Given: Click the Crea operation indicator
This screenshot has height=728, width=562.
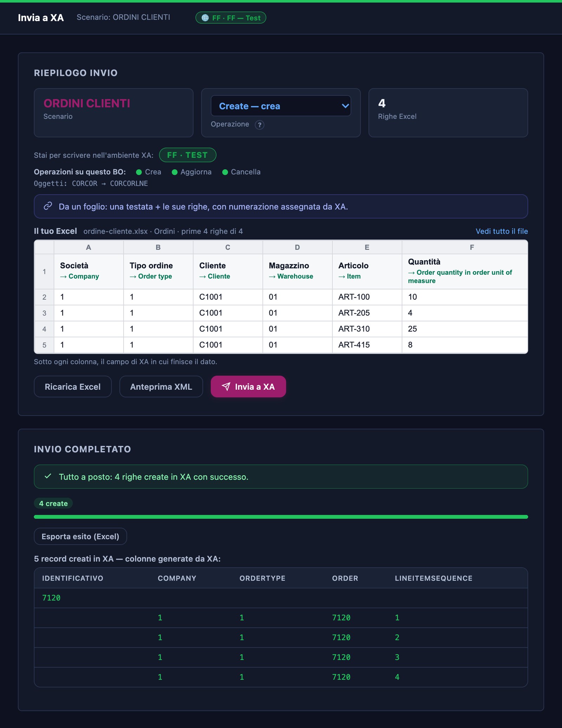Looking at the screenshot, I should pos(149,172).
